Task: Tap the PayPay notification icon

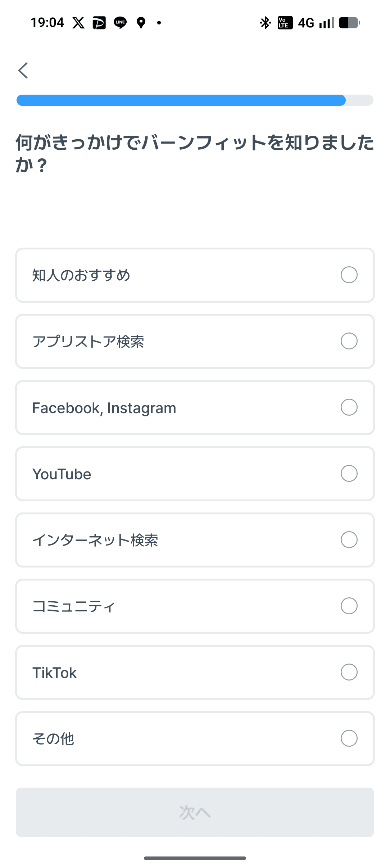Action: pos(99,23)
